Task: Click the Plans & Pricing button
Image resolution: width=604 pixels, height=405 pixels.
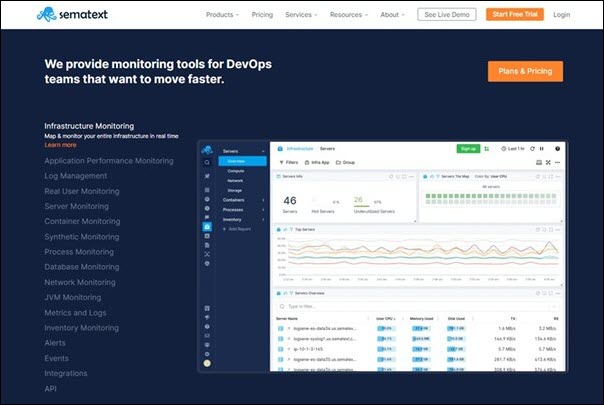Action: pyautogui.click(x=525, y=71)
